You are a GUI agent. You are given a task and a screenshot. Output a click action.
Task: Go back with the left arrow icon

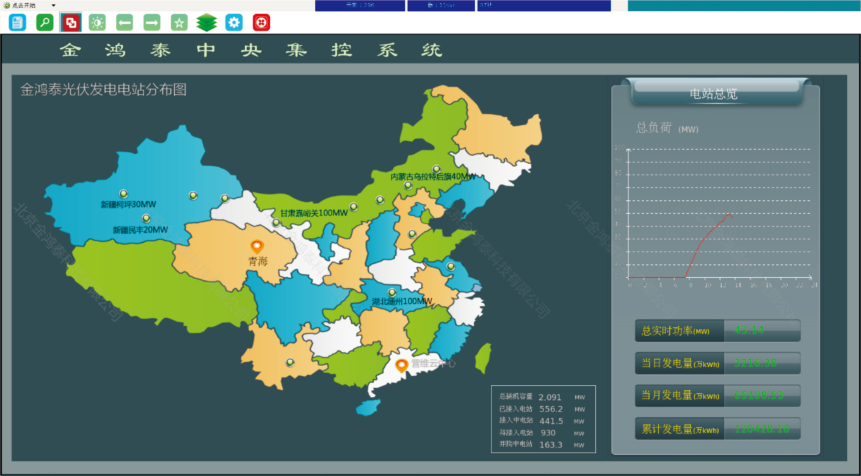pyautogui.click(x=125, y=22)
